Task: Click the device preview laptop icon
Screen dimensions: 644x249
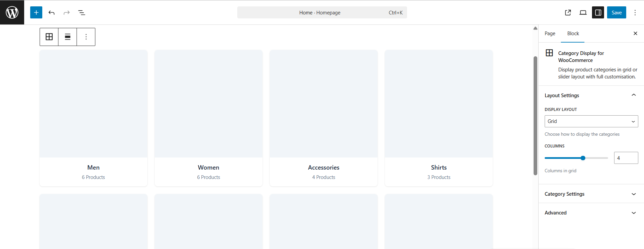Action: pyautogui.click(x=583, y=12)
